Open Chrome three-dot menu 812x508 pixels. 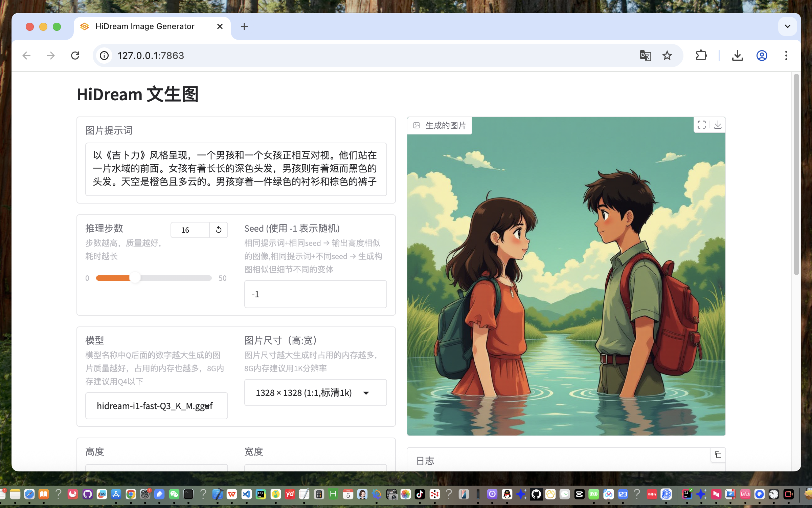[x=786, y=56]
